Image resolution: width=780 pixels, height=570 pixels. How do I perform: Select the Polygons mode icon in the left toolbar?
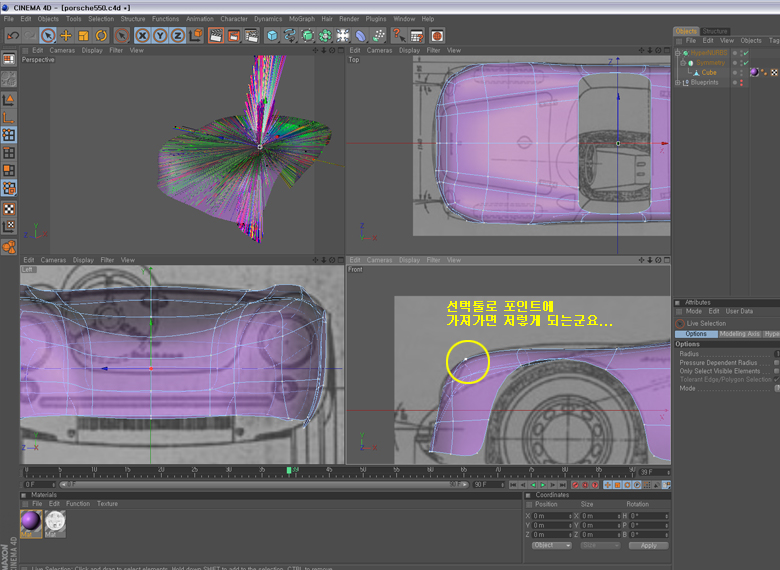(9, 171)
